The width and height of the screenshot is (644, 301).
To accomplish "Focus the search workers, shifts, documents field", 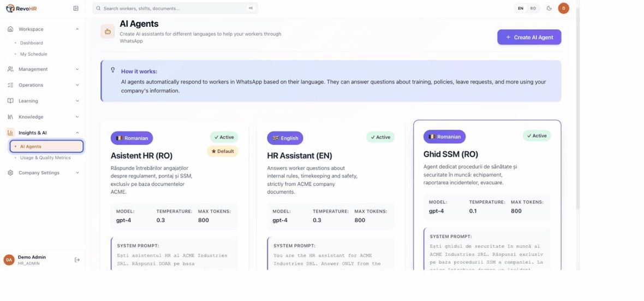I will click(x=175, y=8).
